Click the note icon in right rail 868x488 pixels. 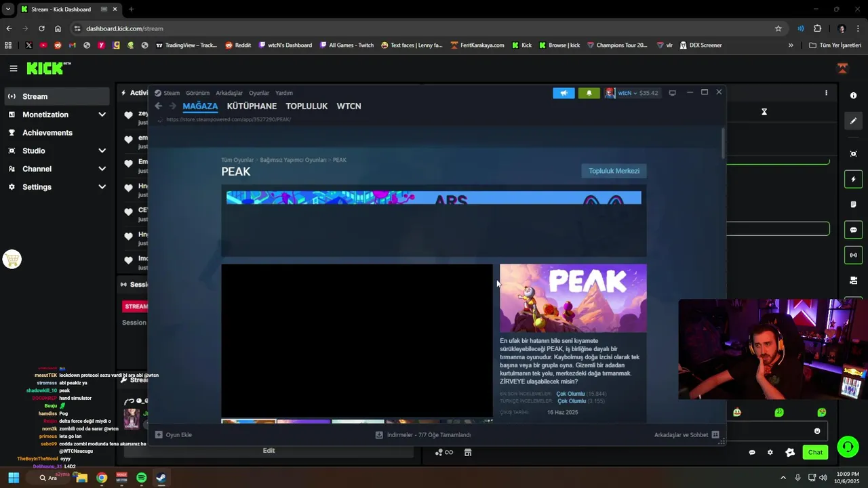click(x=853, y=204)
